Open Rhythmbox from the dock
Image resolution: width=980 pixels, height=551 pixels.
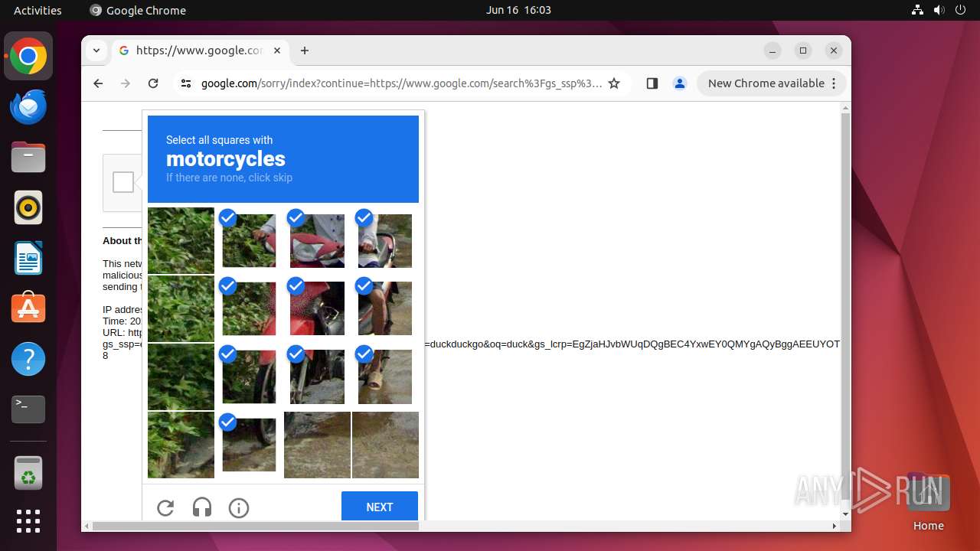(x=28, y=207)
